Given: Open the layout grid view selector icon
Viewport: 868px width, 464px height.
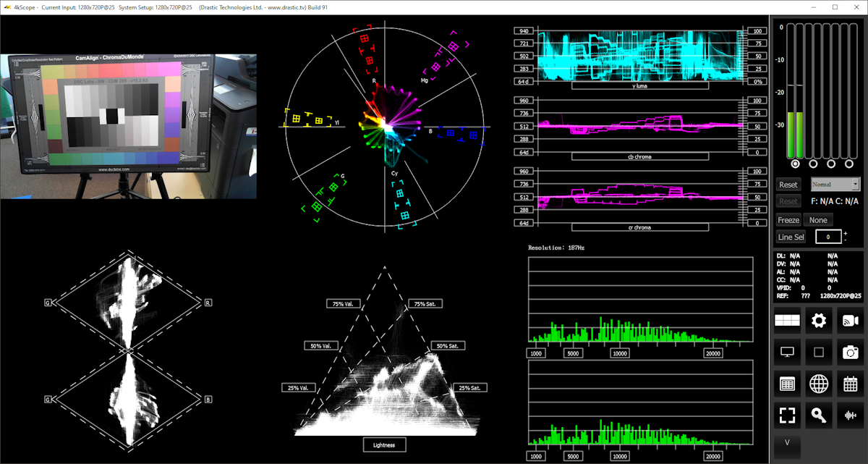Looking at the screenshot, I should tap(787, 321).
